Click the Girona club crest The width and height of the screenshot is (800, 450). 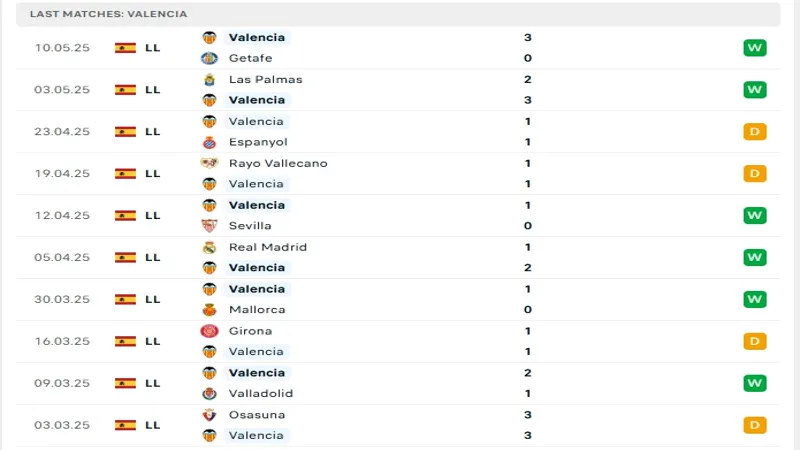click(209, 331)
